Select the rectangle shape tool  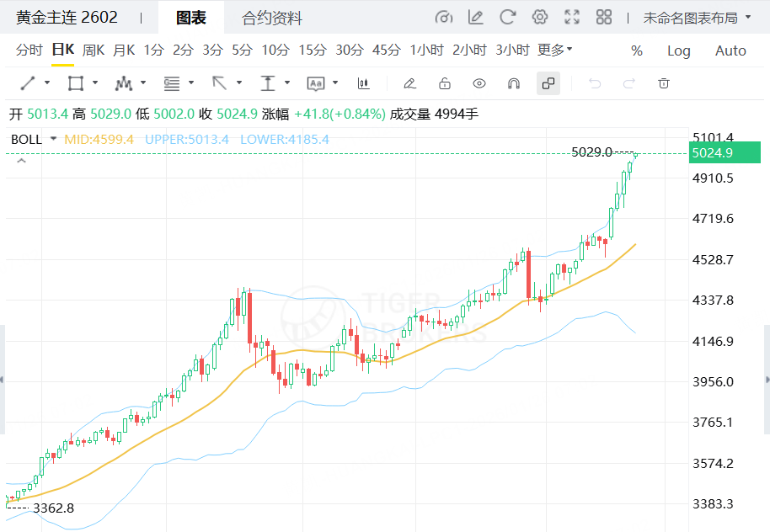click(x=76, y=83)
